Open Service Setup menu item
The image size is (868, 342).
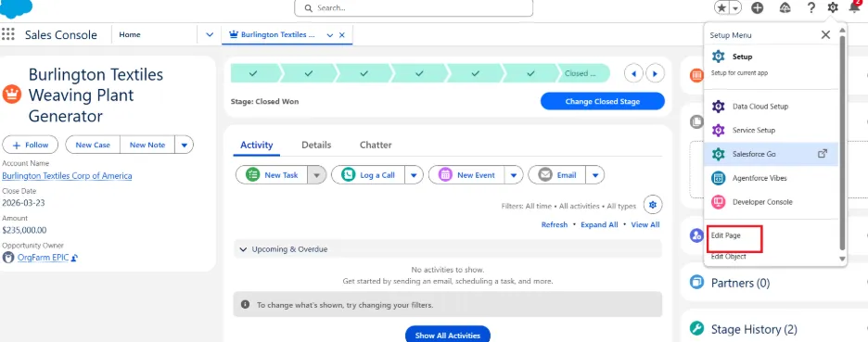[x=772, y=130]
